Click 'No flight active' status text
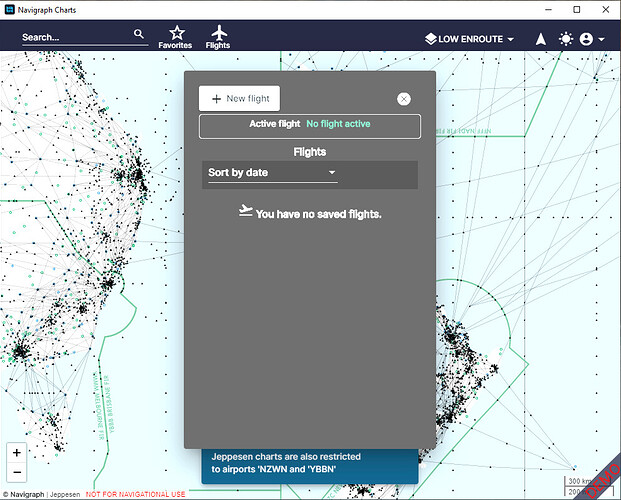This screenshot has height=500, width=621. tap(339, 124)
